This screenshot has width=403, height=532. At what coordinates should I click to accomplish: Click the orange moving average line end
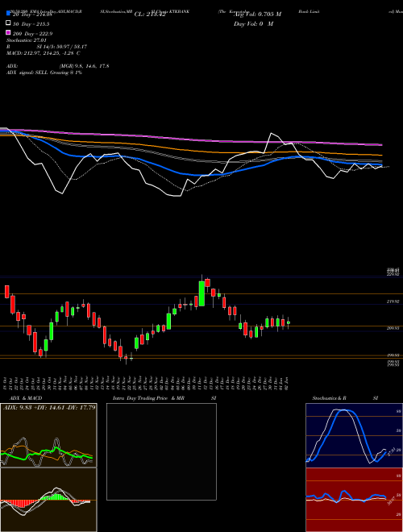point(381,155)
